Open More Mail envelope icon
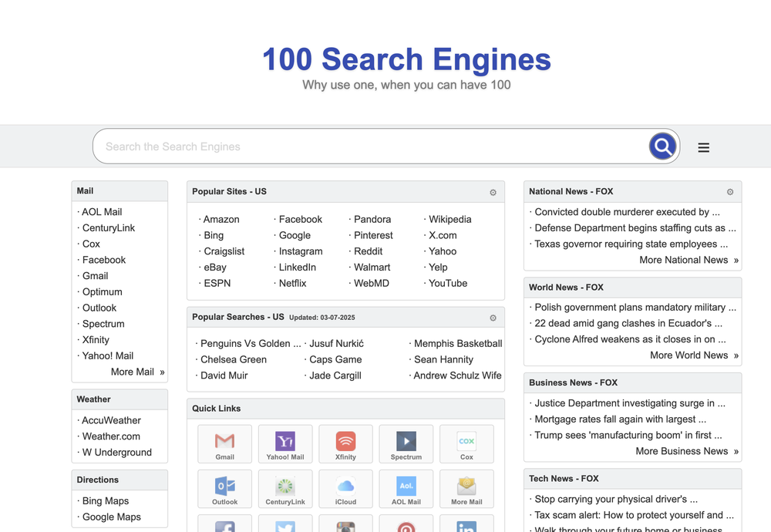Screen dimensions: 771x532 pos(466,488)
